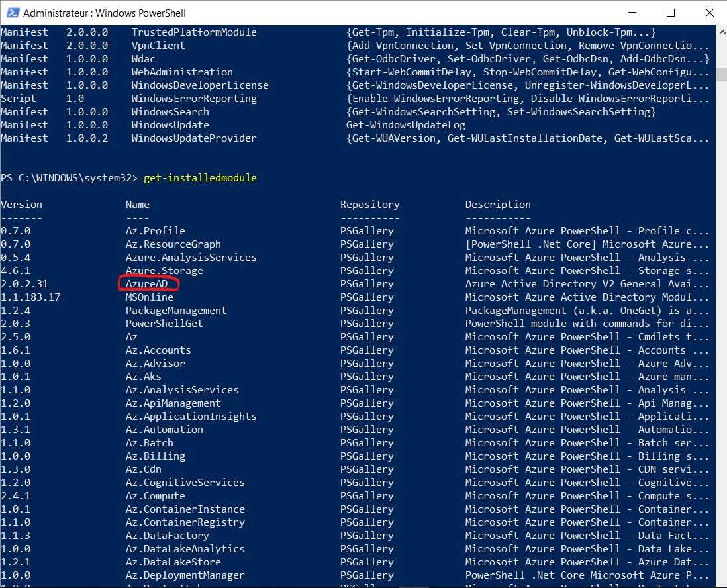Click the Az.Automation module name

coord(164,430)
